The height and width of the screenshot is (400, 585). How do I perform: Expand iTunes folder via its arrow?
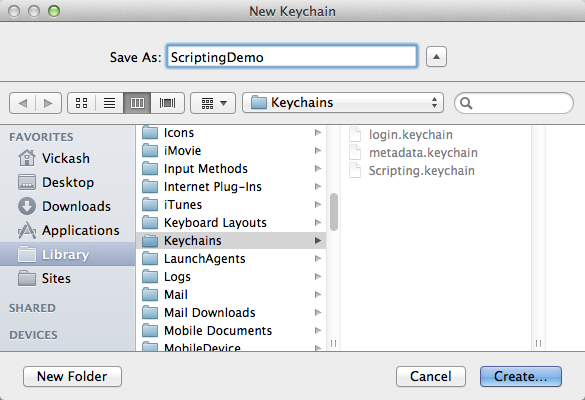tap(318, 204)
